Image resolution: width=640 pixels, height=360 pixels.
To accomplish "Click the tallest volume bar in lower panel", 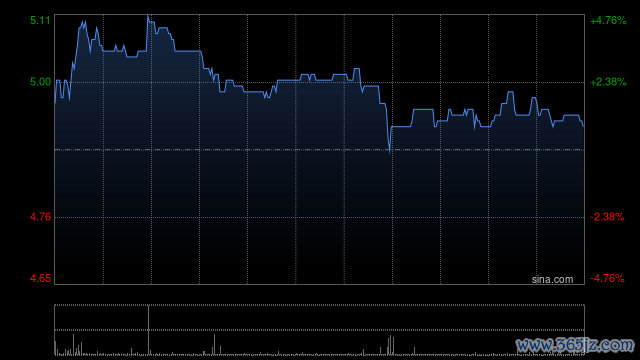I will (149, 330).
